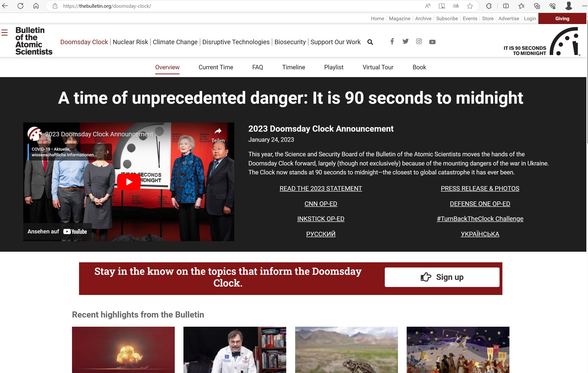
Task: Open the #TurnBackTheClock Challenge link
Action: [480, 219]
